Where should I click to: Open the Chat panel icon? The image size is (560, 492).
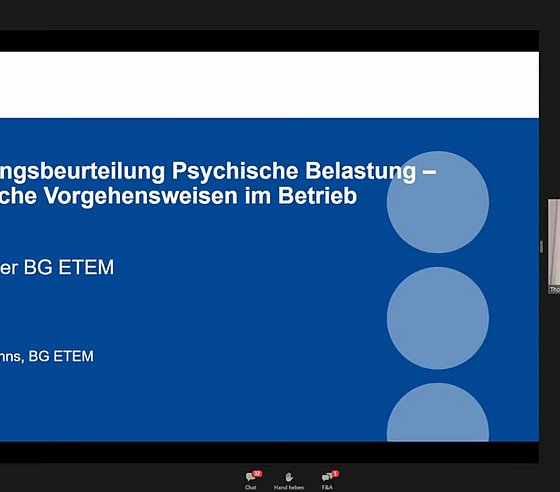[x=250, y=477]
